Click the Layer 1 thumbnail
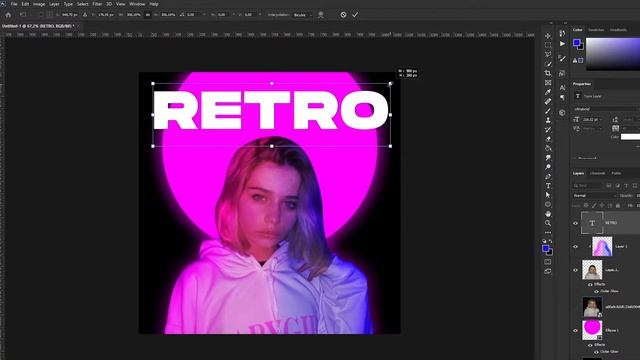Screen dimensions: 640x360 click(602, 247)
